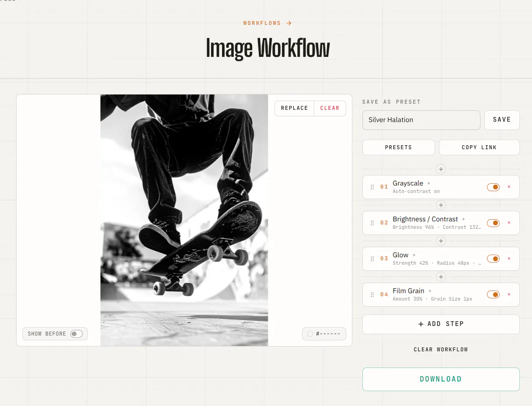This screenshot has width=532, height=406.
Task: Enable the Show Before switch
Action: coord(76,334)
